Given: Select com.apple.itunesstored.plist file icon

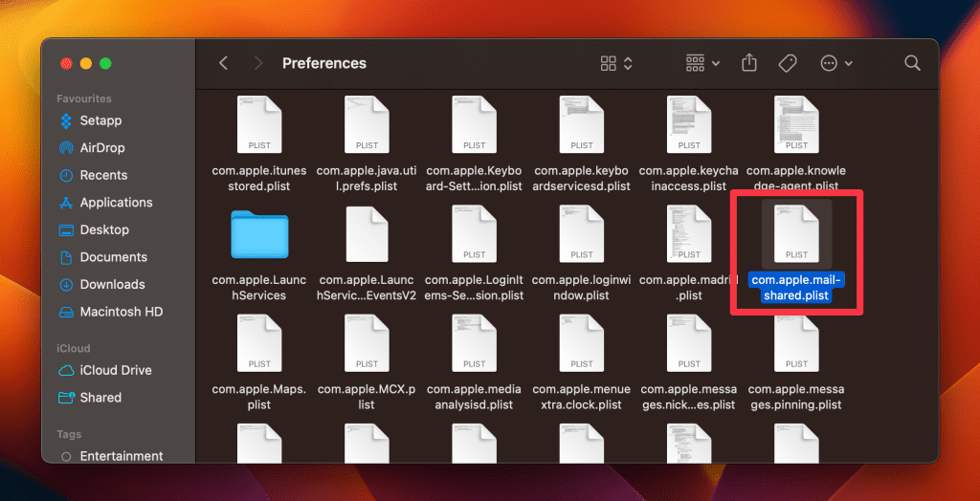Looking at the screenshot, I should (259, 125).
